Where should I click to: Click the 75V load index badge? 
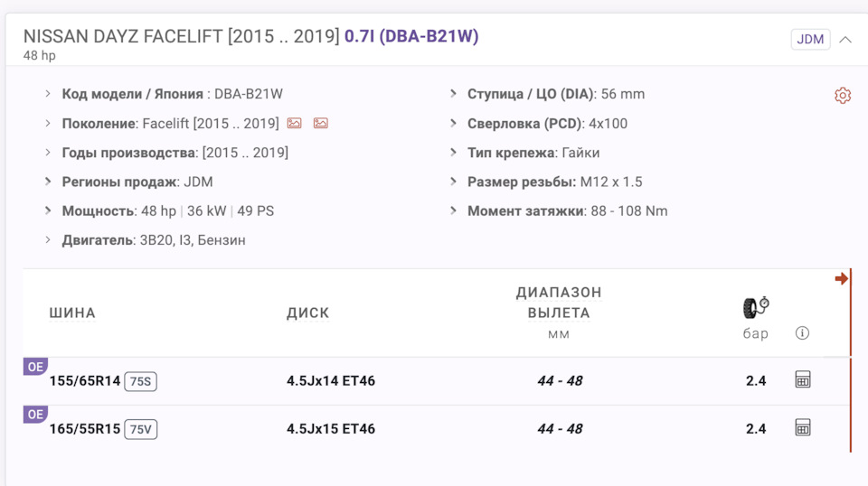click(140, 429)
